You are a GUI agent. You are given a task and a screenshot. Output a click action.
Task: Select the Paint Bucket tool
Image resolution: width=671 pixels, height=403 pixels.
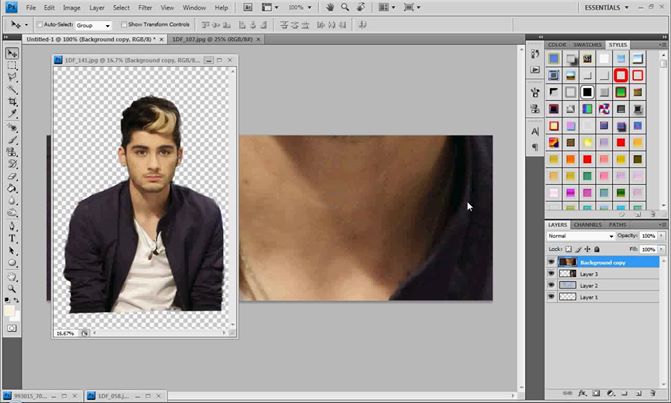12,189
